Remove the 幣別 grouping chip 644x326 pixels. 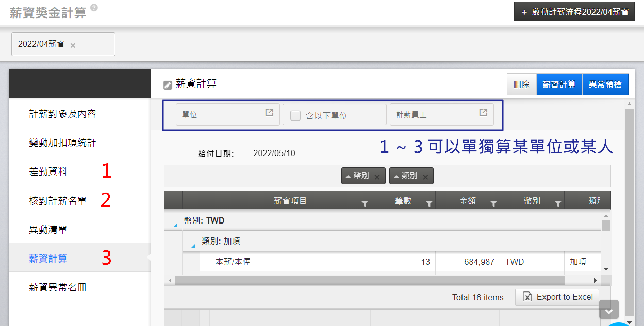(377, 177)
